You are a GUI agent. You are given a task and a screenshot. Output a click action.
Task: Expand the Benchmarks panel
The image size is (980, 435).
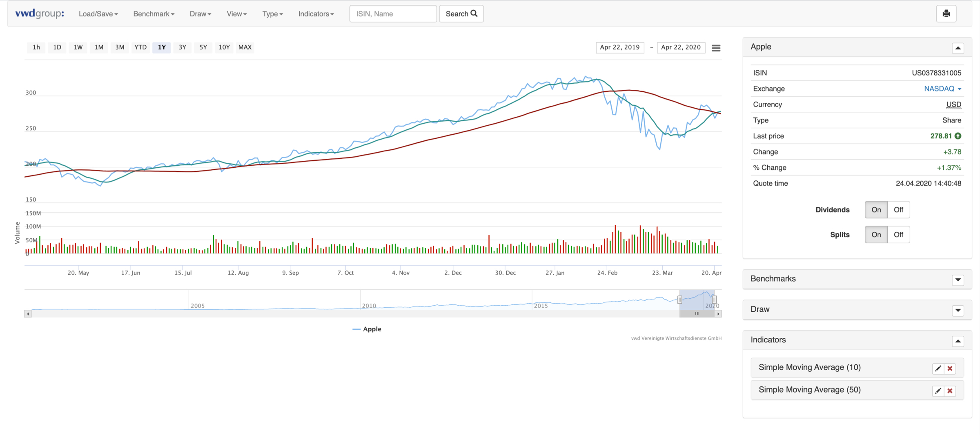point(958,280)
